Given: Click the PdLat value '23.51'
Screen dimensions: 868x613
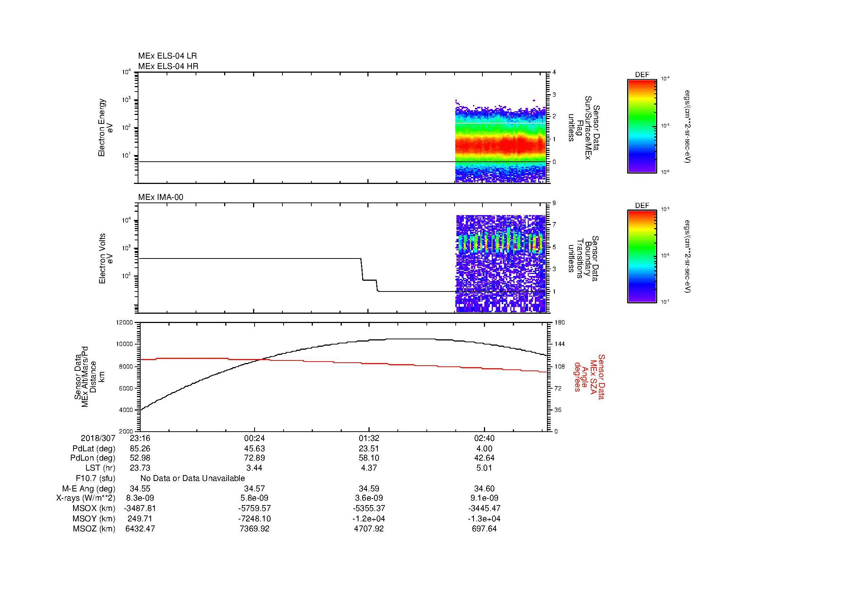Looking at the screenshot, I should 369,449.
